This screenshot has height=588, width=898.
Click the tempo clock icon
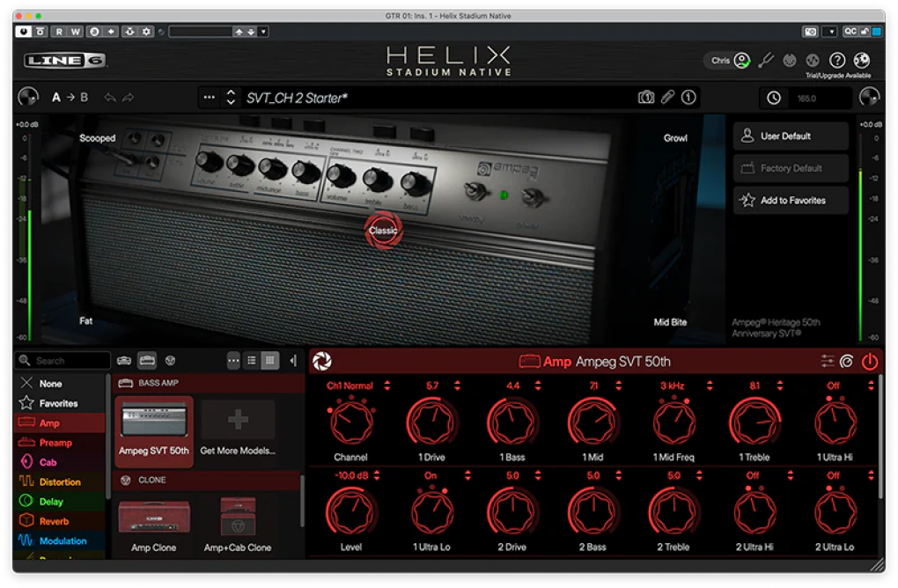(774, 98)
